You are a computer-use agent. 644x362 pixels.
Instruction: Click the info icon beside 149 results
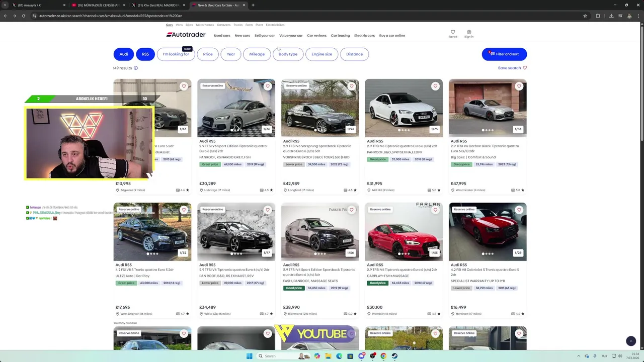pyautogui.click(x=135, y=68)
